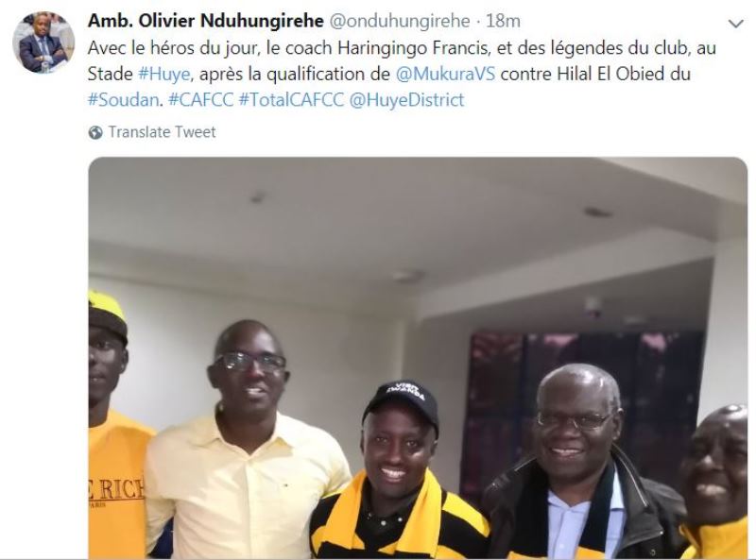Select the #TotalCAFCC hashtag
The image size is (756, 560).
coord(291,100)
